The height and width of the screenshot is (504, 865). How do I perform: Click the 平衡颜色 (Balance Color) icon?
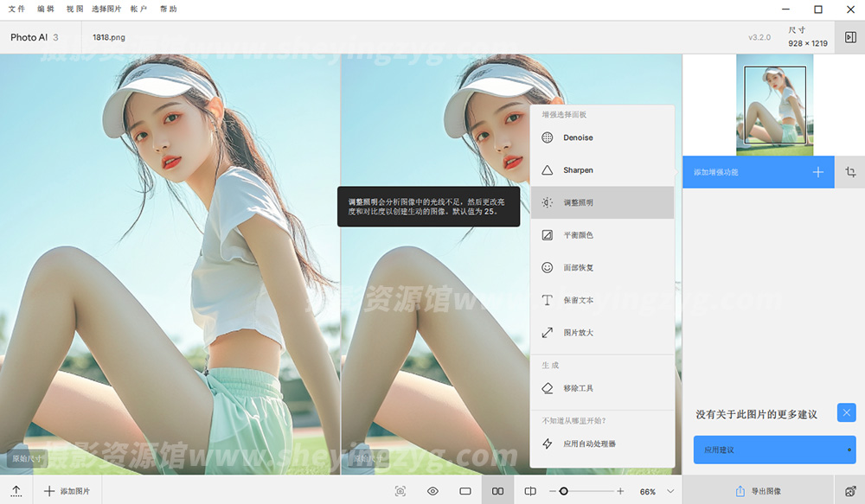tap(547, 235)
